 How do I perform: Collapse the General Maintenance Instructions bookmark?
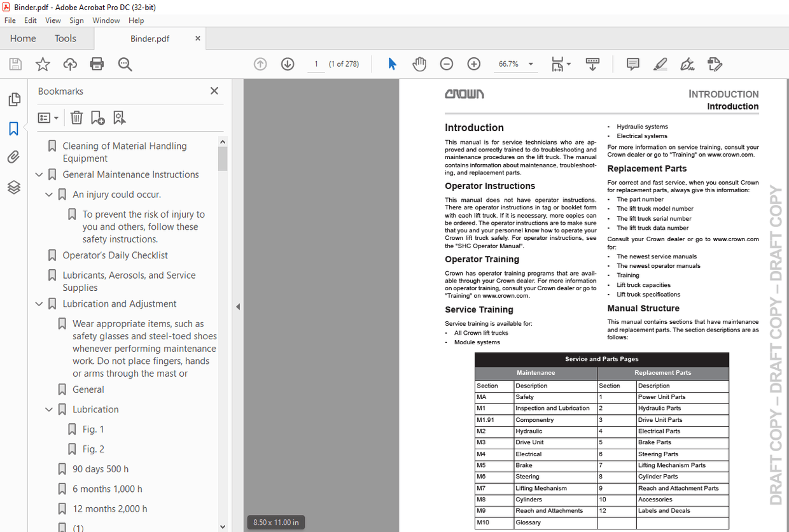point(39,174)
